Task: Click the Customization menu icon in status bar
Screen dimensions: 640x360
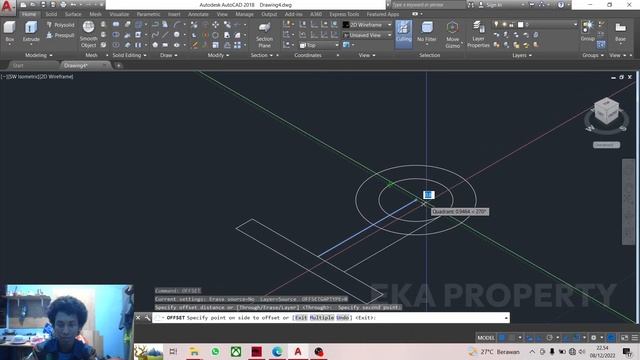Action: [x=635, y=338]
